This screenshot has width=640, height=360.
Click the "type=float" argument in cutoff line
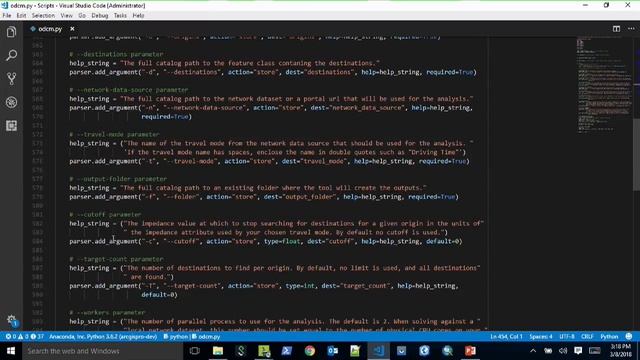coord(282,241)
